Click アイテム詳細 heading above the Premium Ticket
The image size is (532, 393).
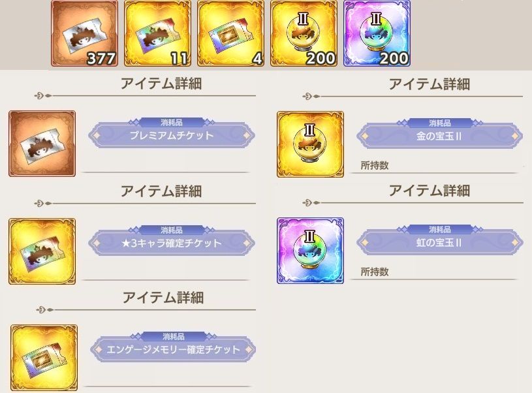pyautogui.click(x=161, y=84)
